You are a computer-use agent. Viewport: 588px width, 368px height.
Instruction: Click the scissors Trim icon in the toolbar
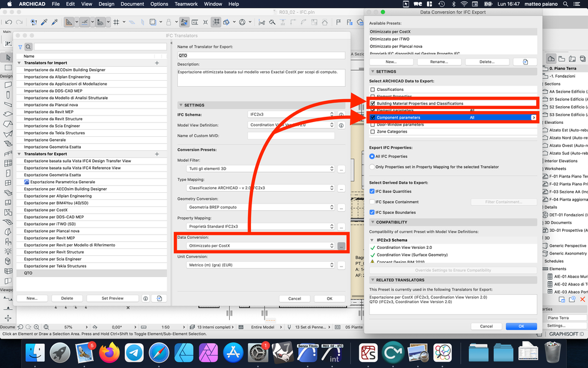pyautogui.click(x=262, y=22)
